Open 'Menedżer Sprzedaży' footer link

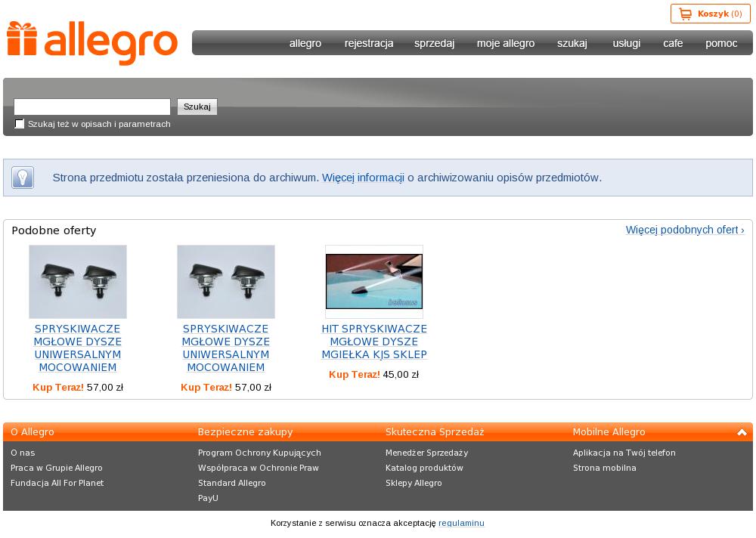pos(426,453)
